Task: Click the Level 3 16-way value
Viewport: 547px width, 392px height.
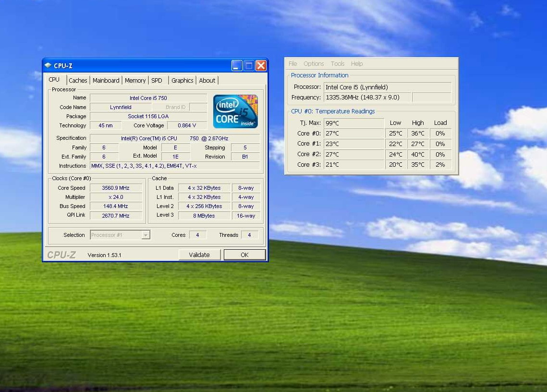Action: (246, 216)
